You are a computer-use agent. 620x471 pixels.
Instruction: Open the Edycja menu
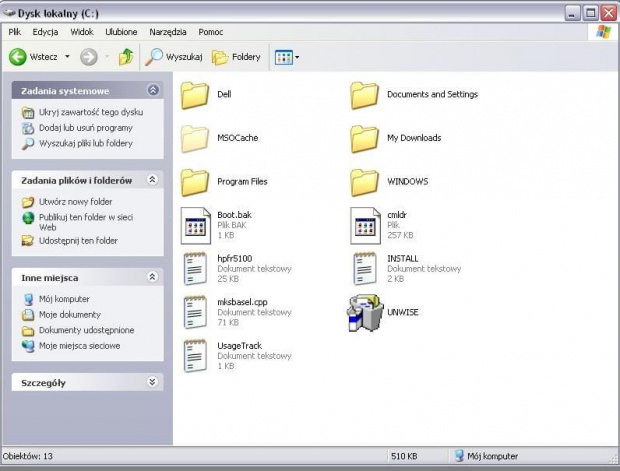(x=45, y=32)
